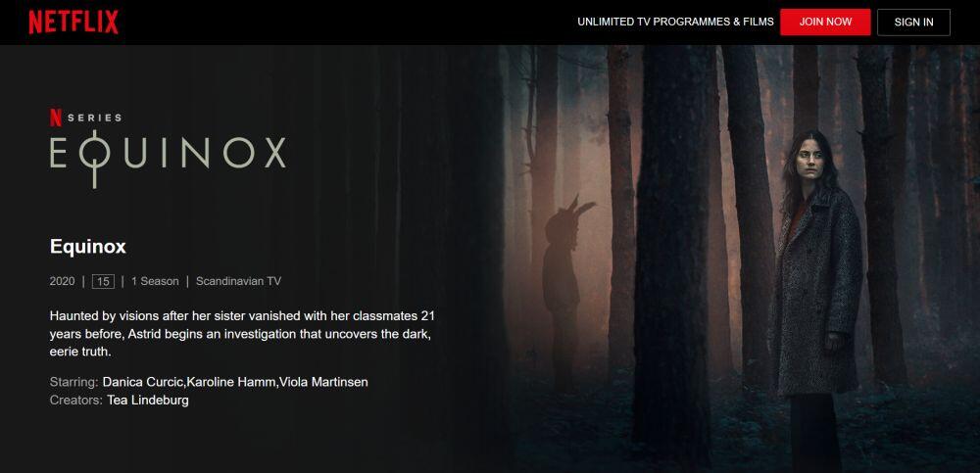This screenshot has width=980, height=473.
Task: Open Karoline Hamm cast link
Action: point(232,382)
